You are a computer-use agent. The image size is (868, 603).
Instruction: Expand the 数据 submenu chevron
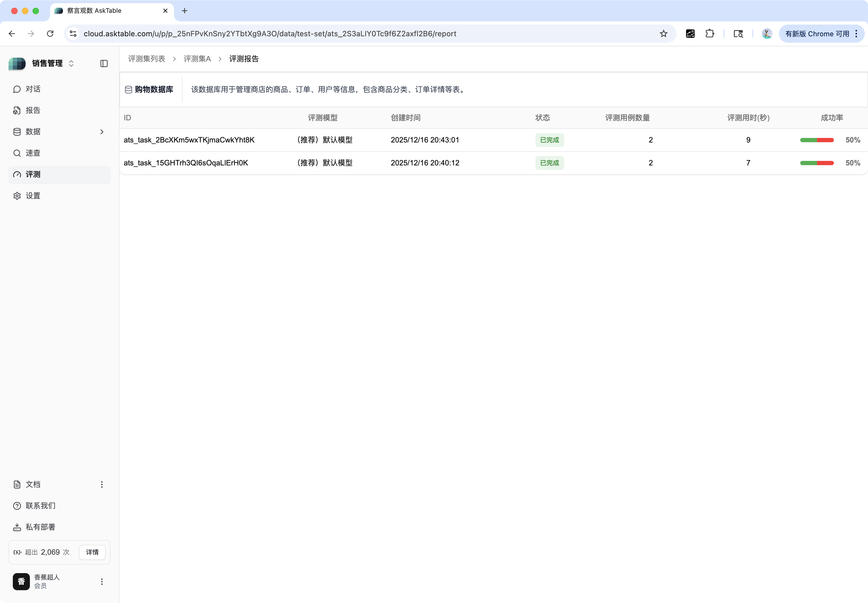click(102, 132)
